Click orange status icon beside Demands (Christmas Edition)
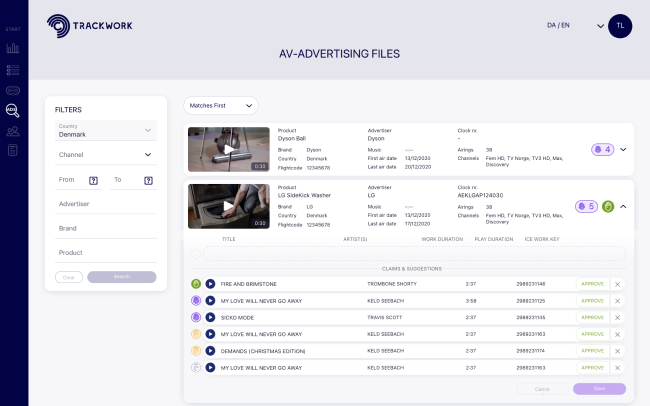This screenshot has width=650, height=406. [196, 351]
